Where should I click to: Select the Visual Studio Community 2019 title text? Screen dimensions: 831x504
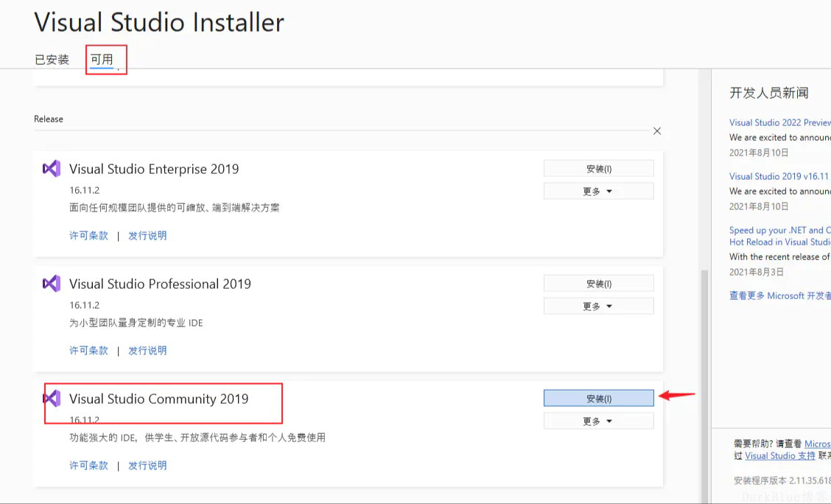(x=159, y=399)
